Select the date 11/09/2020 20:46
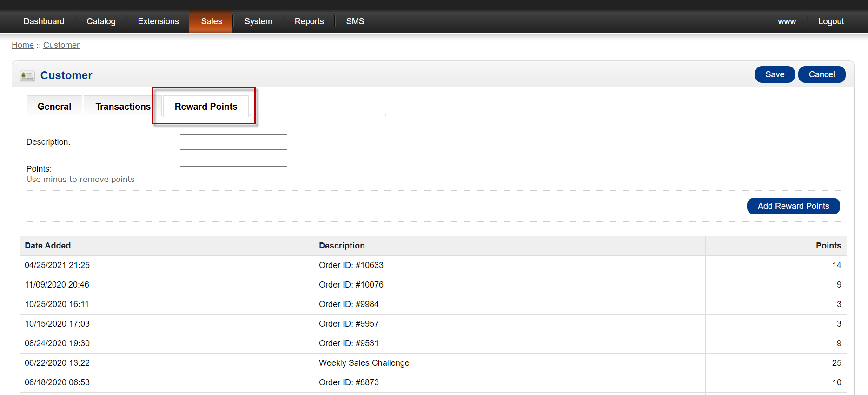The height and width of the screenshot is (395, 868). (x=57, y=285)
